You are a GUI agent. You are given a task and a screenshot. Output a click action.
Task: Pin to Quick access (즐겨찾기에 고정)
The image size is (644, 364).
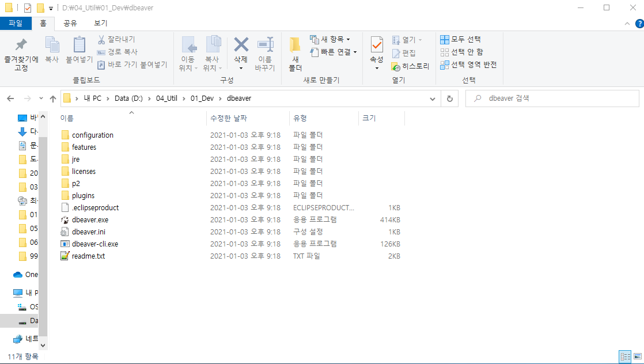[21, 55]
